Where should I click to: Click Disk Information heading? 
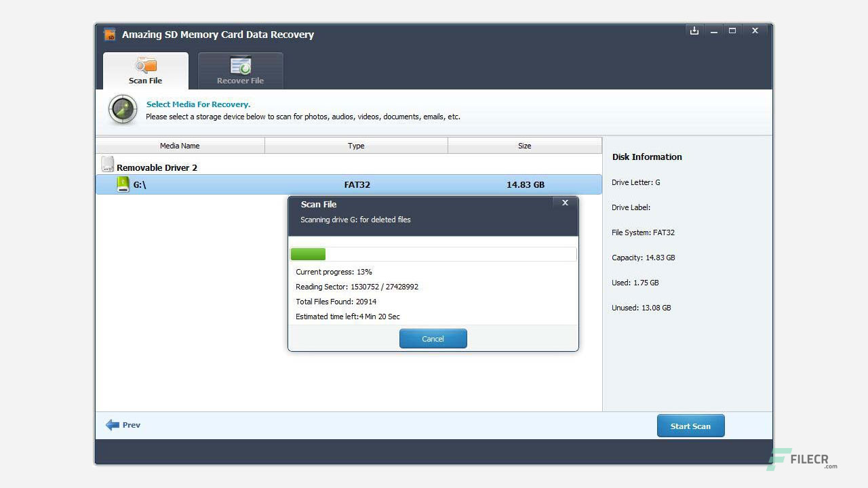point(647,157)
